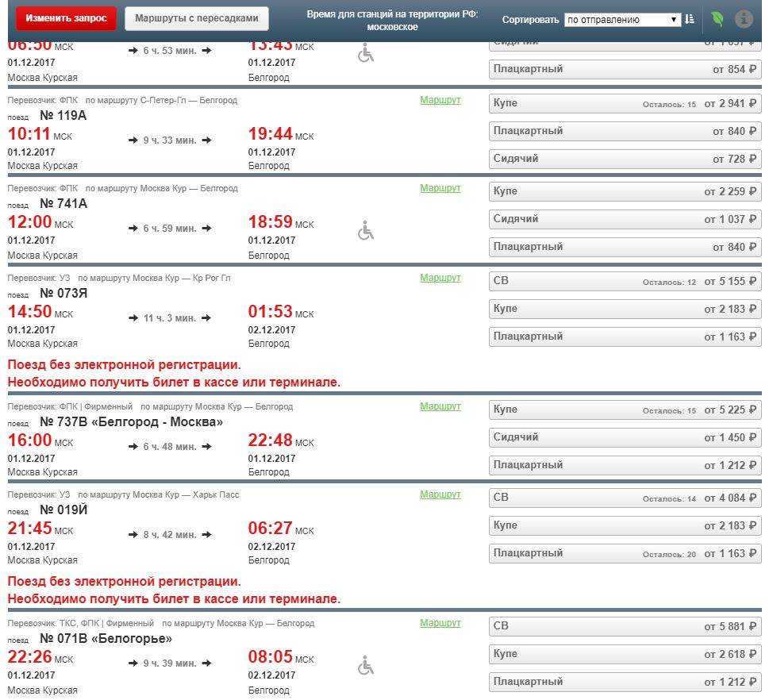Select СВ from 4 084 ₽

(625, 498)
